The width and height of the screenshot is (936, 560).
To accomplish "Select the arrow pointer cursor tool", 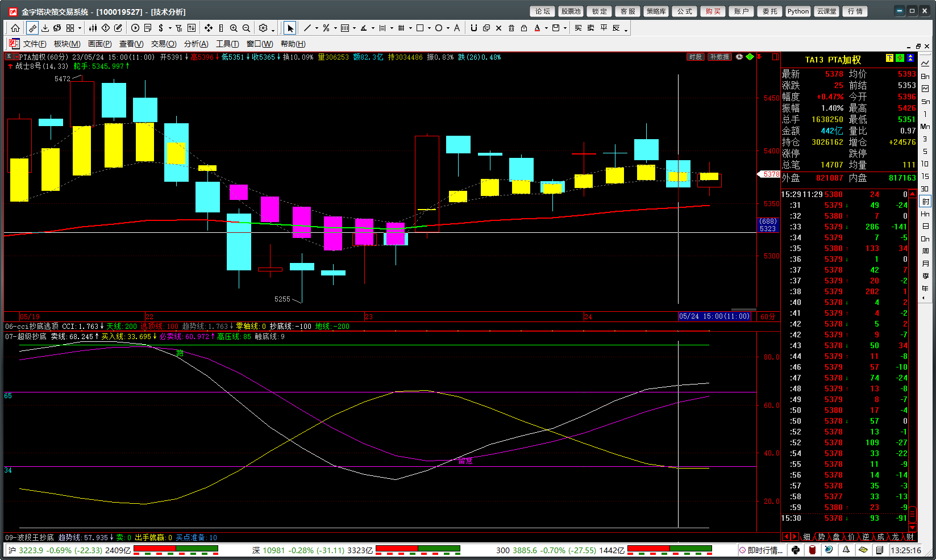I will point(290,28).
